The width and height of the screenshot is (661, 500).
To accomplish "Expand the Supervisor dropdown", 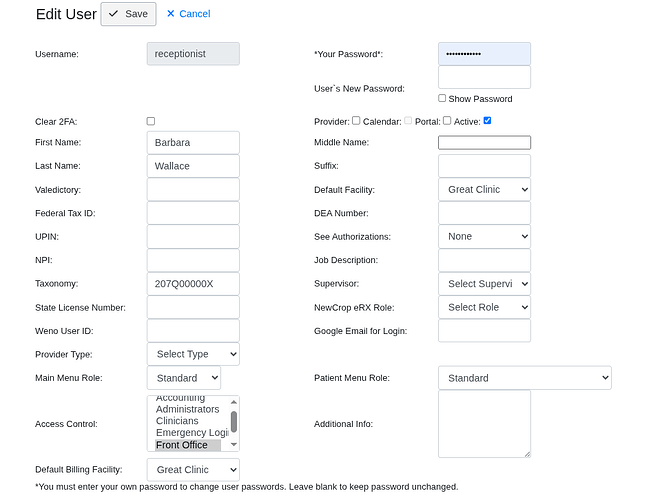I will click(484, 284).
